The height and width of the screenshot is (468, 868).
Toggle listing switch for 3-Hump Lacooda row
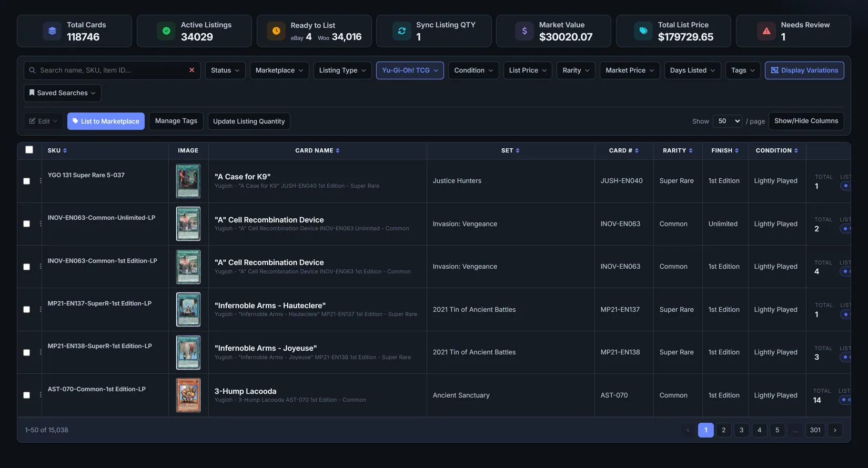tap(845, 400)
